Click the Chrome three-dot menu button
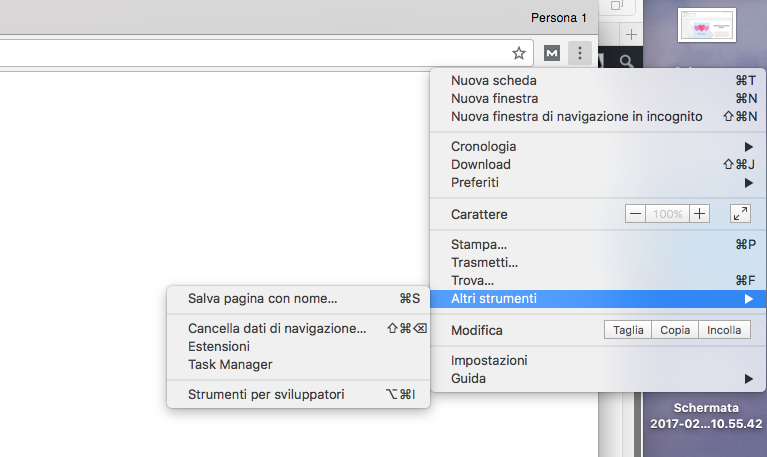The width and height of the screenshot is (767, 457). click(x=579, y=53)
